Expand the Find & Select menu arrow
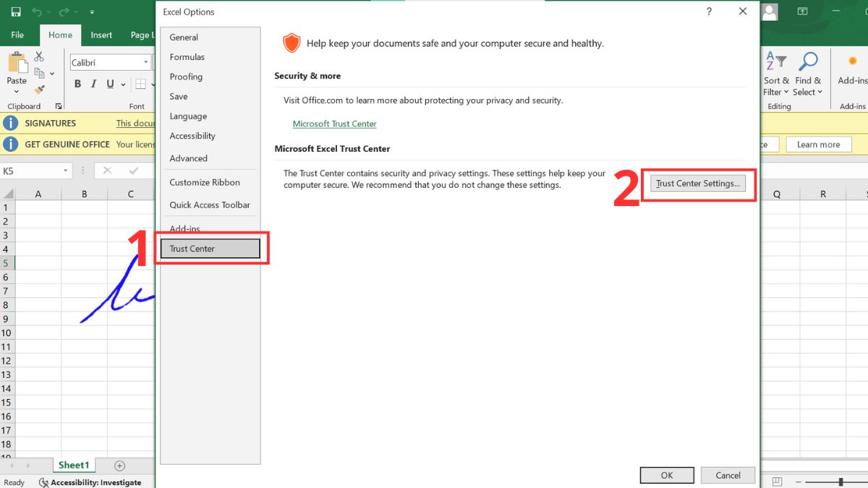The image size is (868, 488). point(820,93)
